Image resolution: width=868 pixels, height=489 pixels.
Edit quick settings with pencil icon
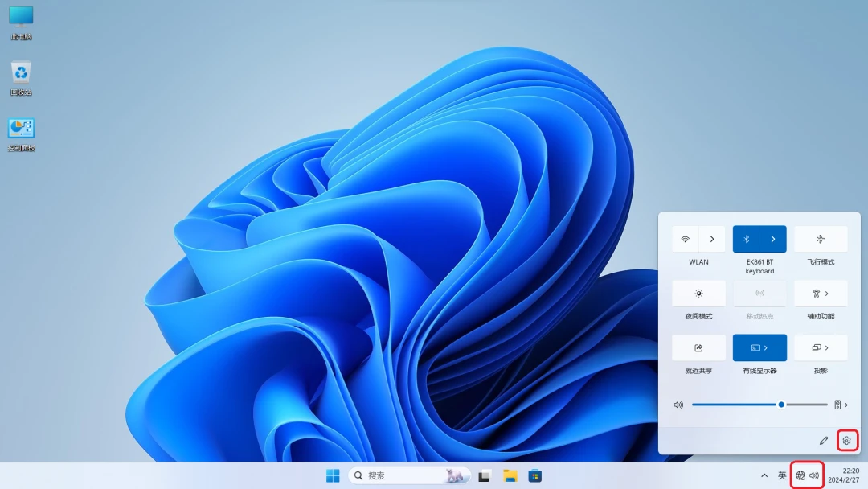[x=824, y=441]
